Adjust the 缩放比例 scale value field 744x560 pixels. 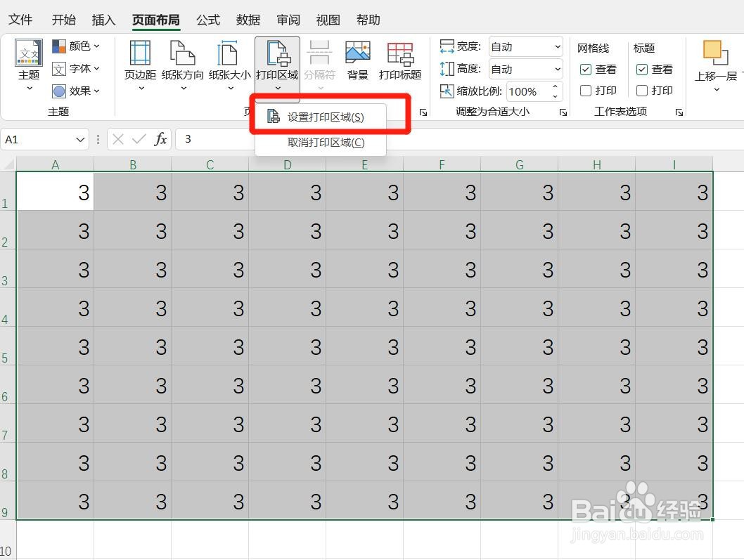[525, 91]
